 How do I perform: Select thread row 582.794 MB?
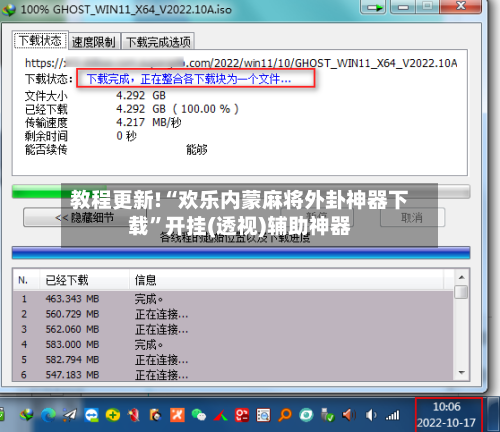click(x=233, y=360)
